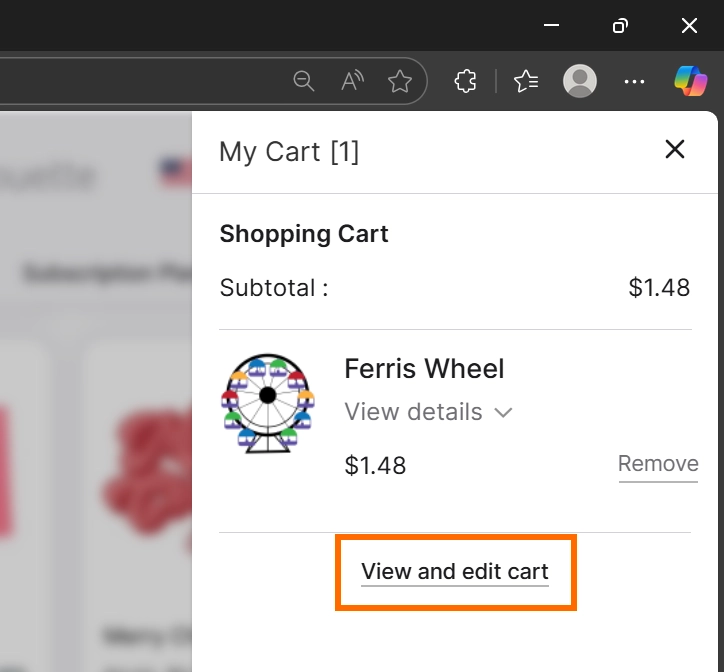Click the zoom out magnifier icon
The image size is (724, 672).
pyautogui.click(x=304, y=81)
